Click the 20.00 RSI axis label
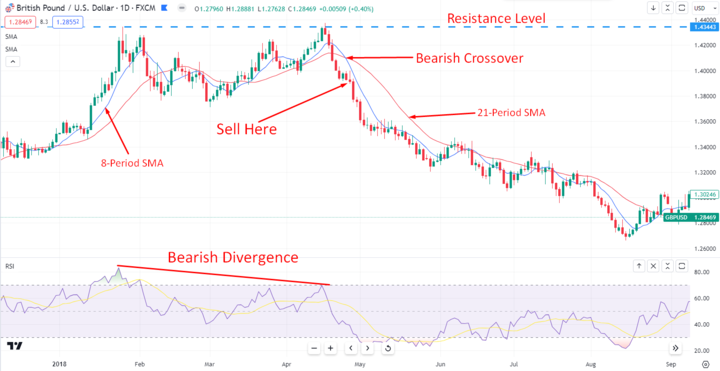This screenshot has height=371, width=720. (x=702, y=351)
